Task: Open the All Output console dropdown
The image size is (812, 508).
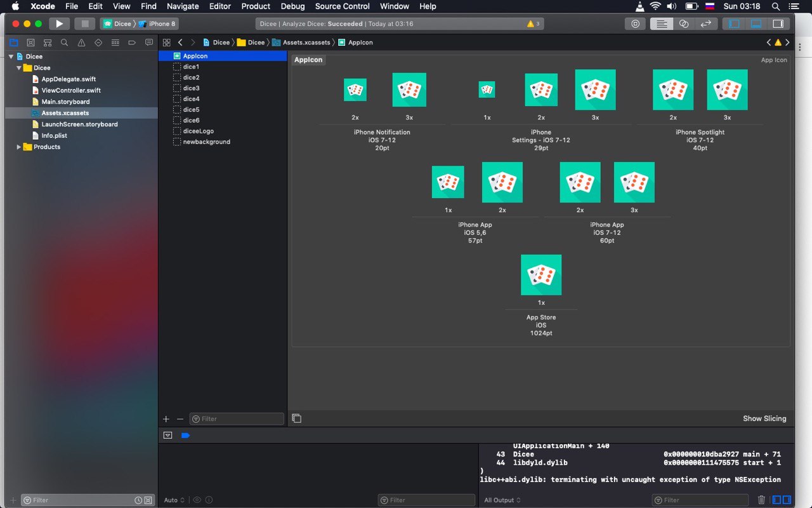Action: coord(502,500)
